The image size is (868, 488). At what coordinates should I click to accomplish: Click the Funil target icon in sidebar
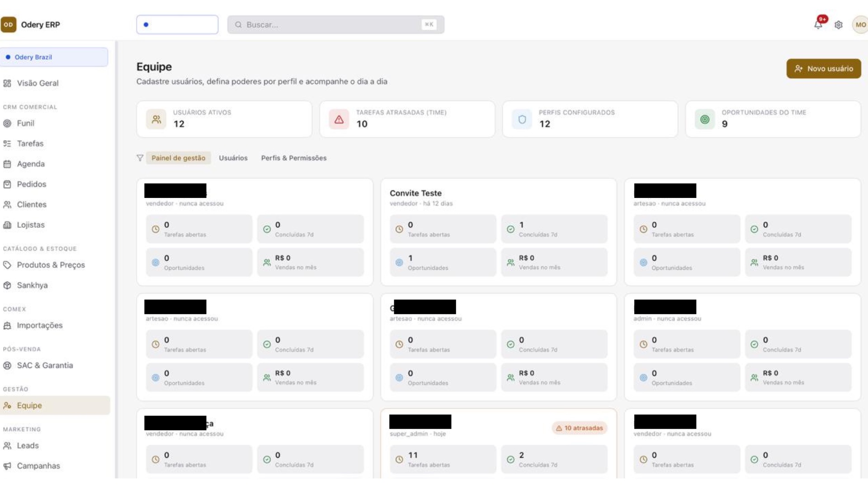coord(7,123)
